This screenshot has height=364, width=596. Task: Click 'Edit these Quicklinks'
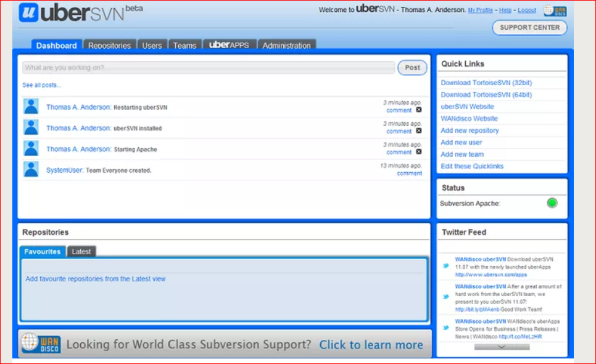pos(472,166)
